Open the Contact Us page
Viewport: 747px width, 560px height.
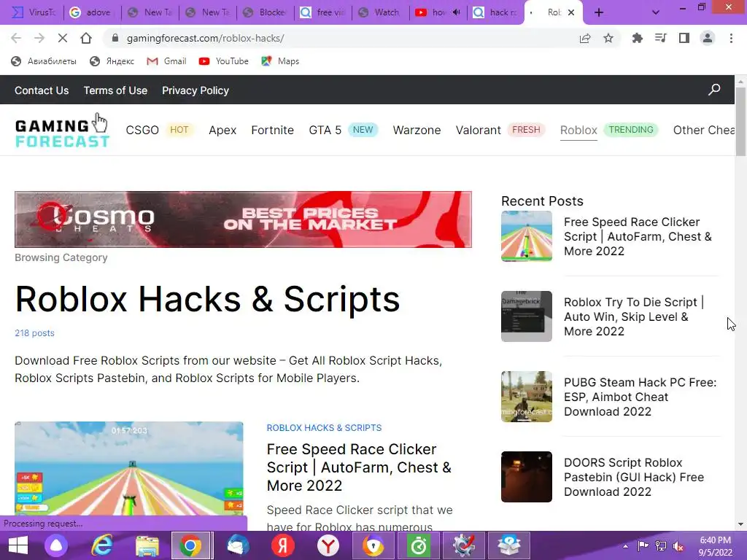pyautogui.click(x=42, y=90)
